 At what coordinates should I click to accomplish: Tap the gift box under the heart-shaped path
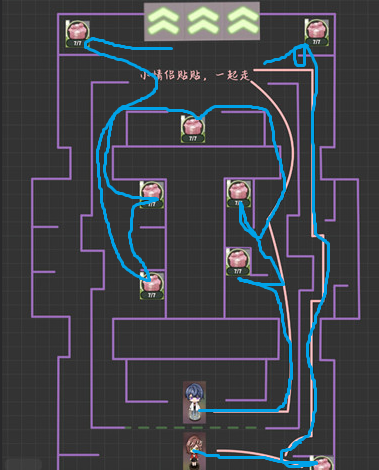pyautogui.click(x=193, y=129)
